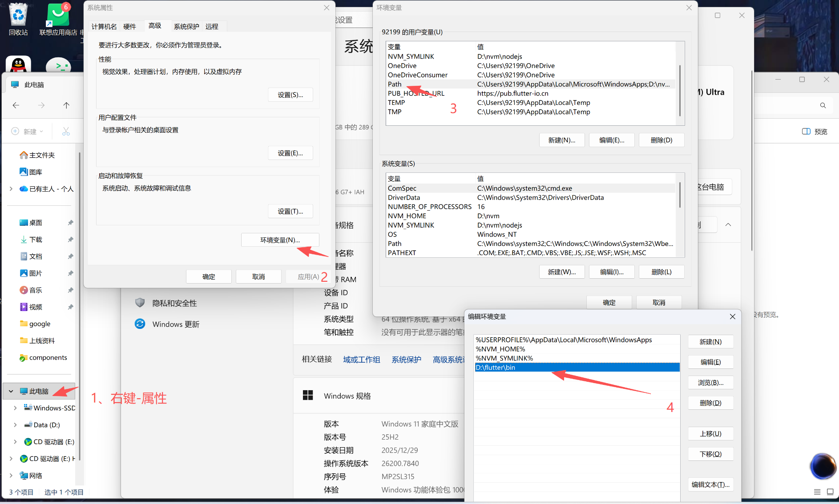This screenshot has width=839, height=504.
Task: Select the %NVM_HOME% path entry
Action: point(577,349)
